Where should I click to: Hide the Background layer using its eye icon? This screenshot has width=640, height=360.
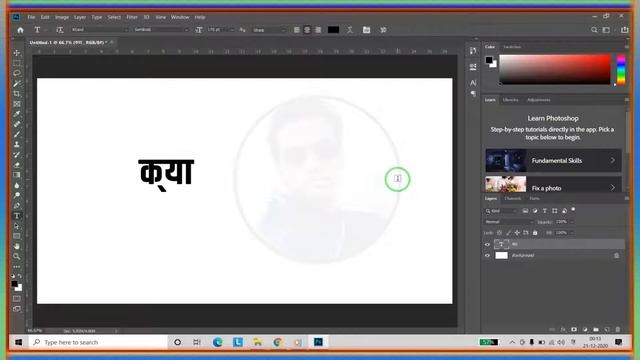(487, 256)
